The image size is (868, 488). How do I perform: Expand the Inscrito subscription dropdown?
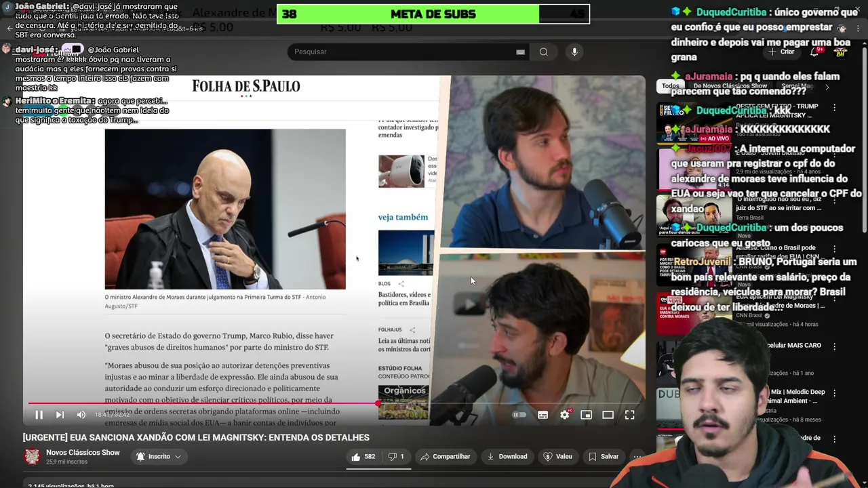[x=159, y=457]
